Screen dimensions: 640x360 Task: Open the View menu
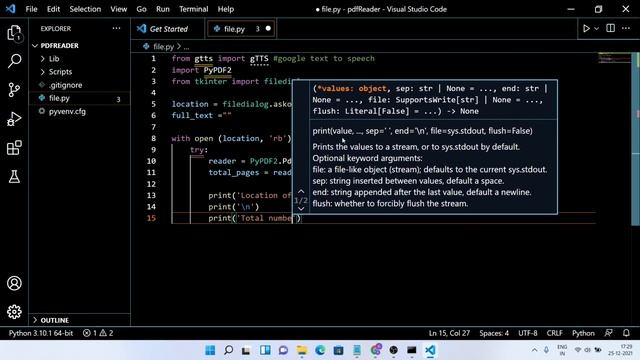click(118, 9)
